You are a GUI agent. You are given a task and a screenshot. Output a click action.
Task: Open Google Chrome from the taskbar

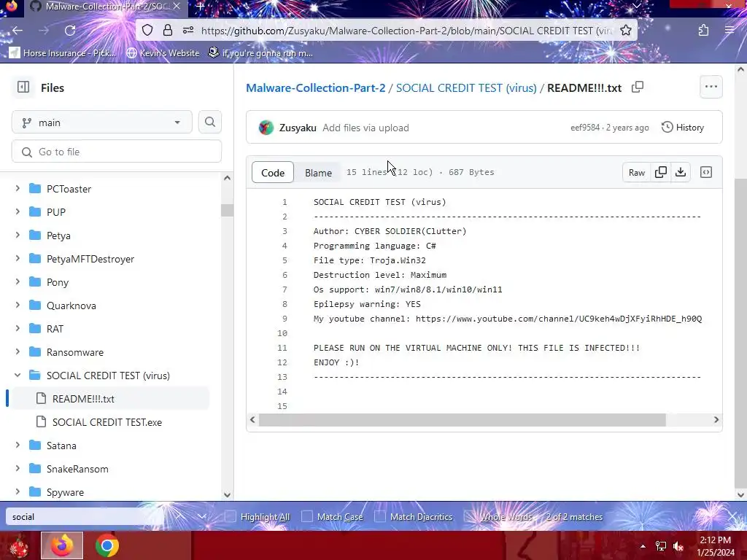tap(107, 545)
